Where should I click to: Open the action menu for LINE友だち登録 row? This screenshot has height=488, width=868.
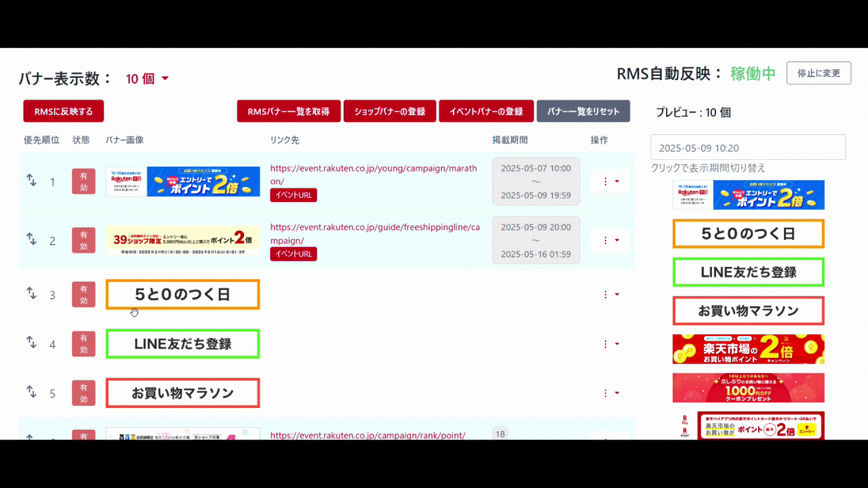tap(610, 344)
